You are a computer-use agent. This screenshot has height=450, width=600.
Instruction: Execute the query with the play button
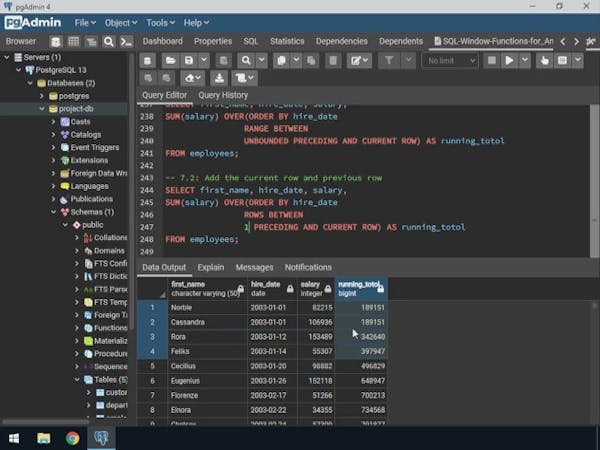tap(509, 60)
